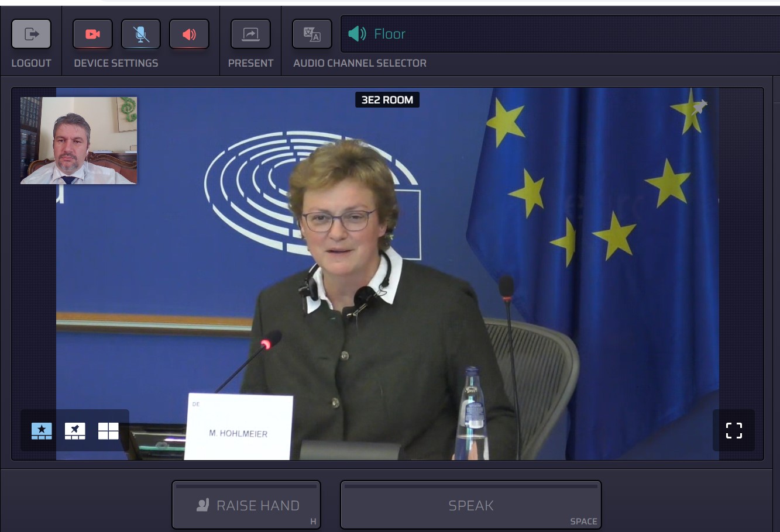Image resolution: width=780 pixels, height=532 pixels.
Task: Select the pinned speaker layout view
Action: coord(75,431)
